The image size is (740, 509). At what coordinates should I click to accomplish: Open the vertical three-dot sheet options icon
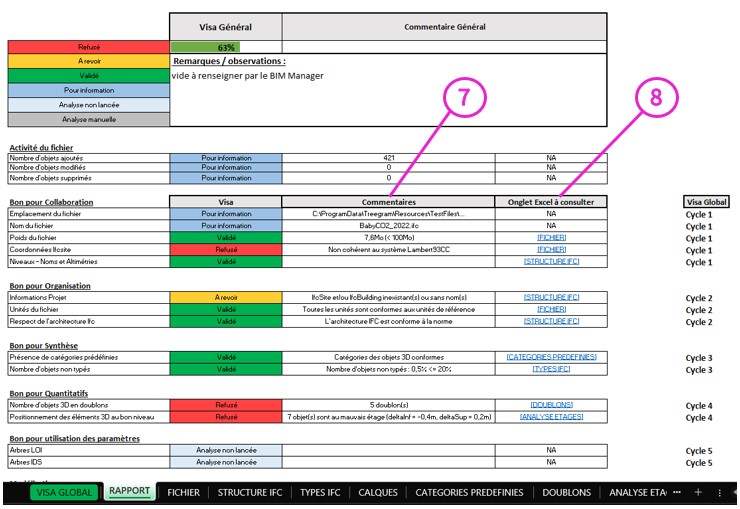pos(719,492)
